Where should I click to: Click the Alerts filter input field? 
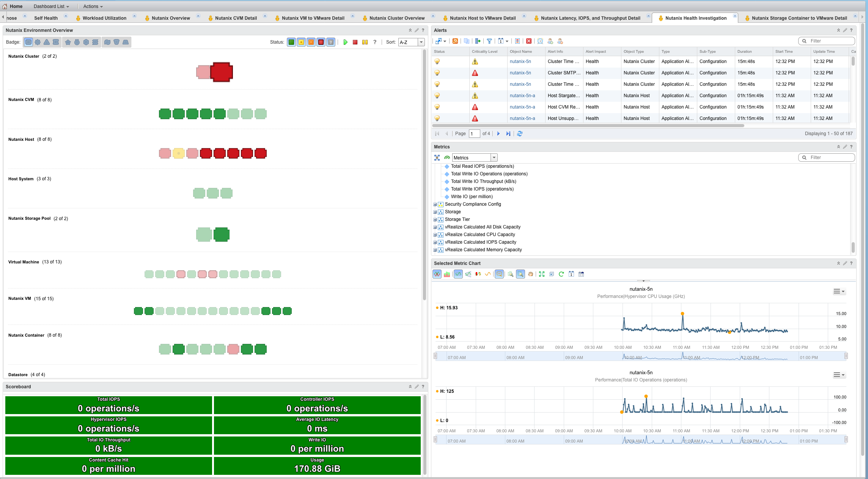(x=827, y=41)
